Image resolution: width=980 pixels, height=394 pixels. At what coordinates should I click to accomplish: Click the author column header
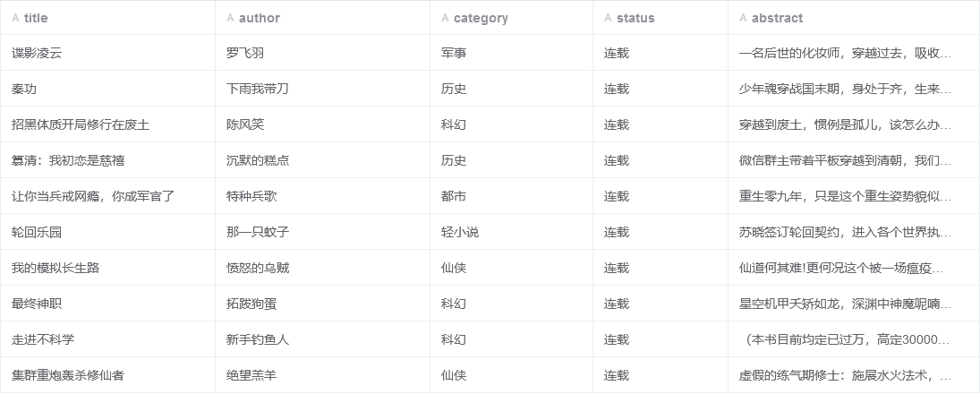coord(260,18)
